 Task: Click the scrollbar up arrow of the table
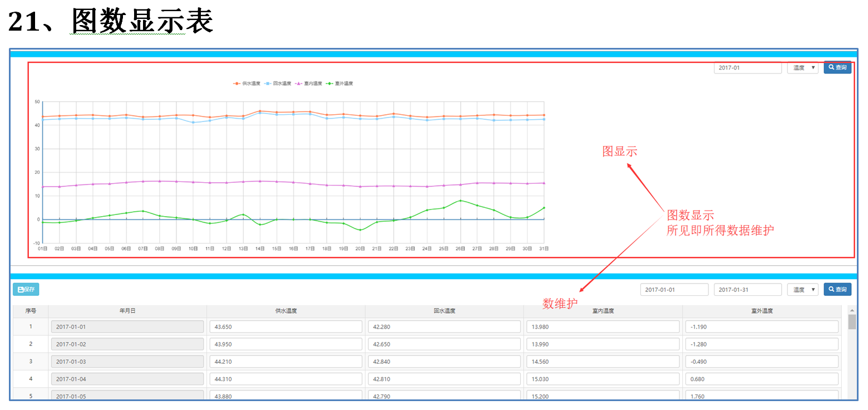coord(852,310)
